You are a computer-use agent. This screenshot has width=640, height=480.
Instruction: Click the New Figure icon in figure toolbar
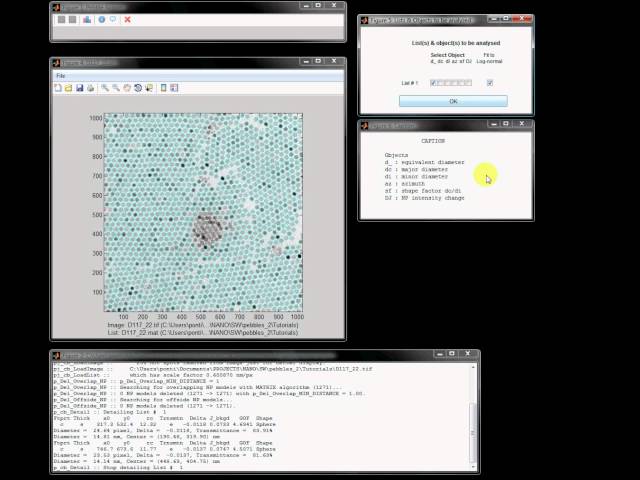[x=58, y=88]
